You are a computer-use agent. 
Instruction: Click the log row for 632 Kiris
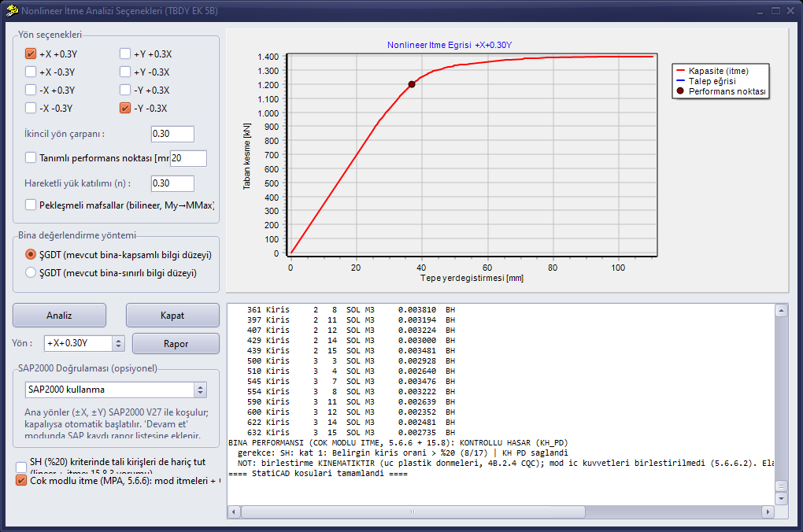point(351,433)
